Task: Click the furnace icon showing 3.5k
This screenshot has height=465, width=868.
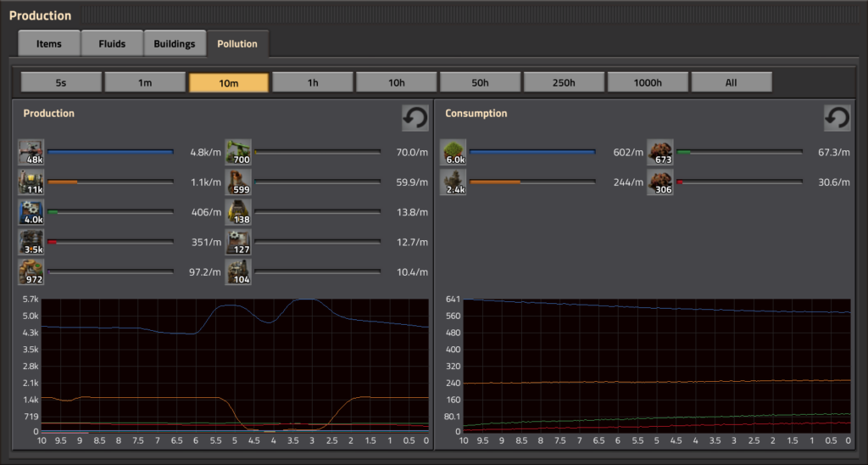Action: point(31,242)
